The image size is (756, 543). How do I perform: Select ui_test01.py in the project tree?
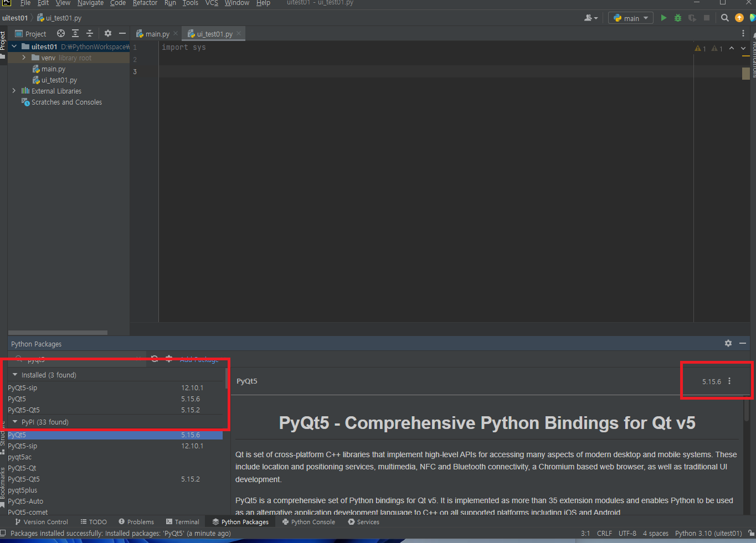[59, 80]
